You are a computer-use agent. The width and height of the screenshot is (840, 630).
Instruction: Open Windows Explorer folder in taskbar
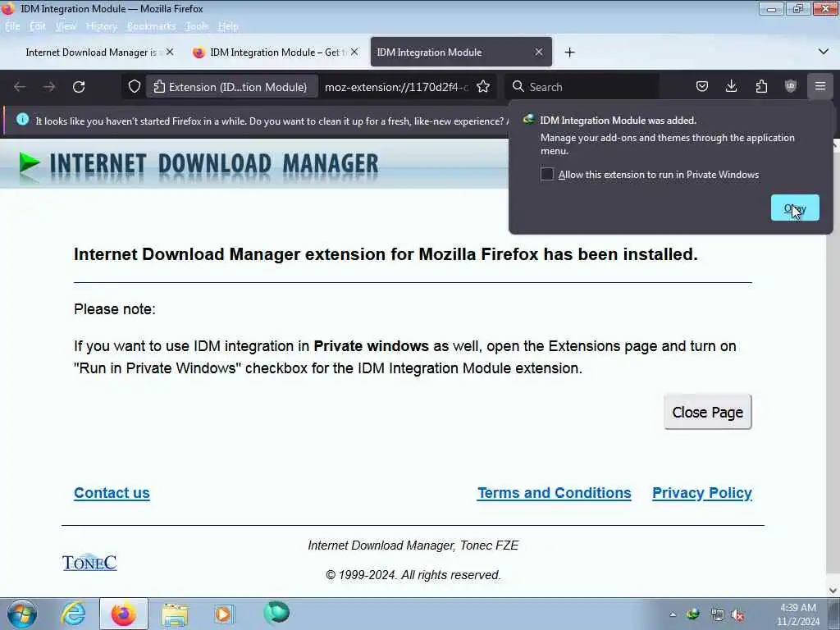[175, 614]
